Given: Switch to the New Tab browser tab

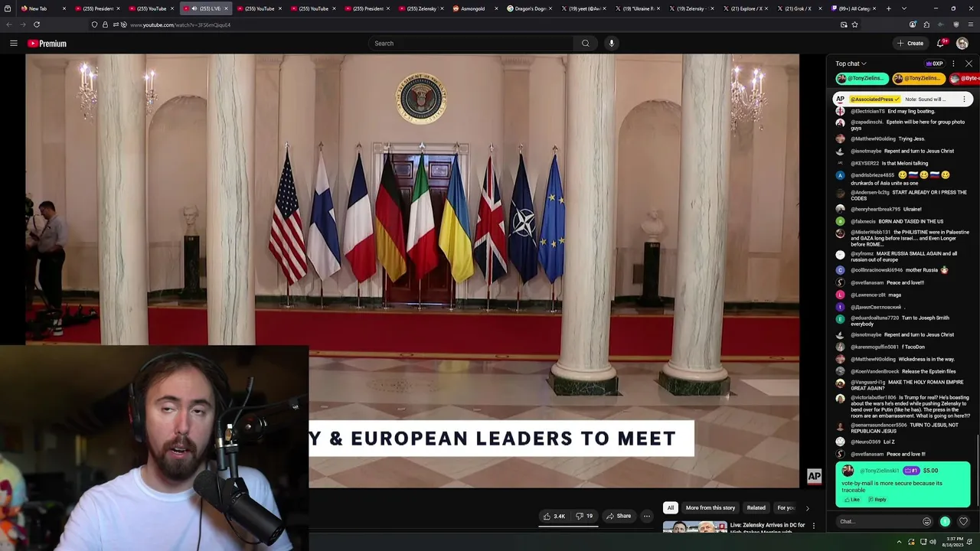Looking at the screenshot, I should (44, 8).
